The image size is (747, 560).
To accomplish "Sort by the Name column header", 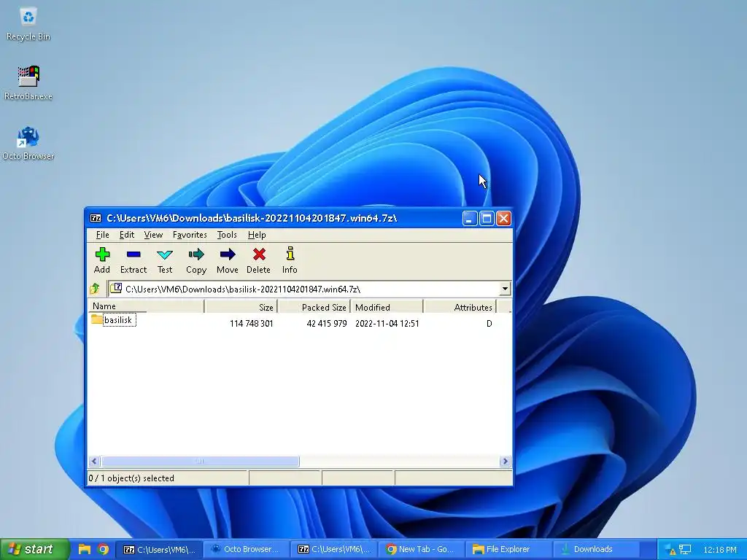I will (146, 307).
